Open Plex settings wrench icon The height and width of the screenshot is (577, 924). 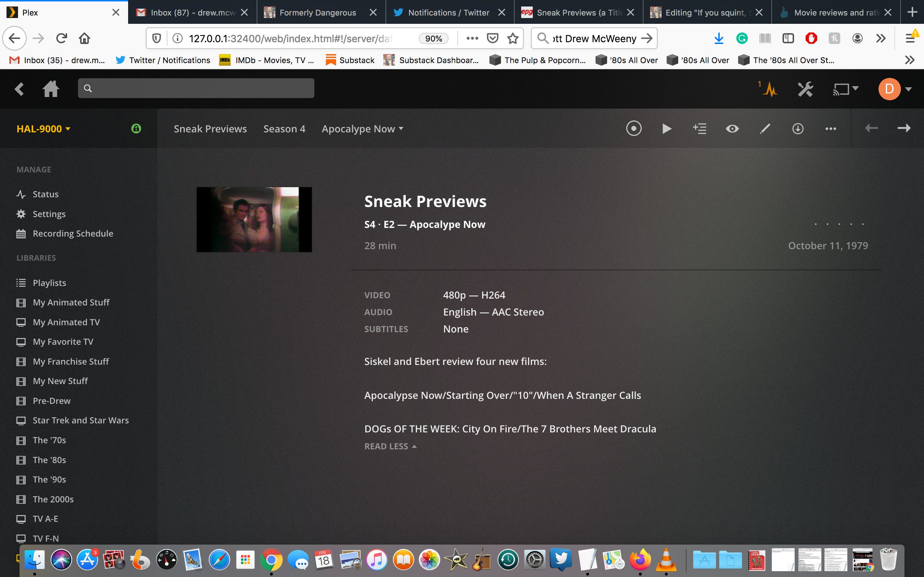point(805,89)
